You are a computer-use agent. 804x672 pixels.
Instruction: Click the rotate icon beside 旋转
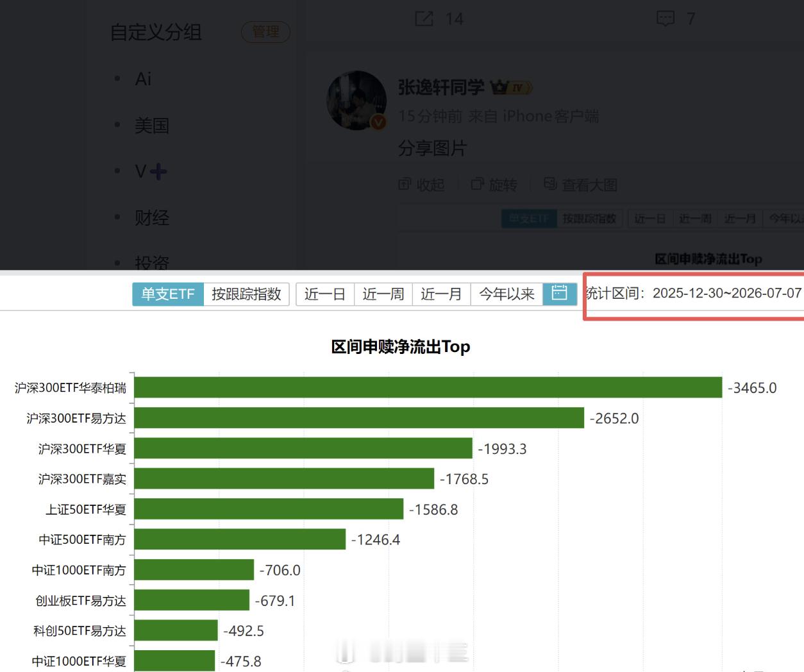click(x=477, y=185)
